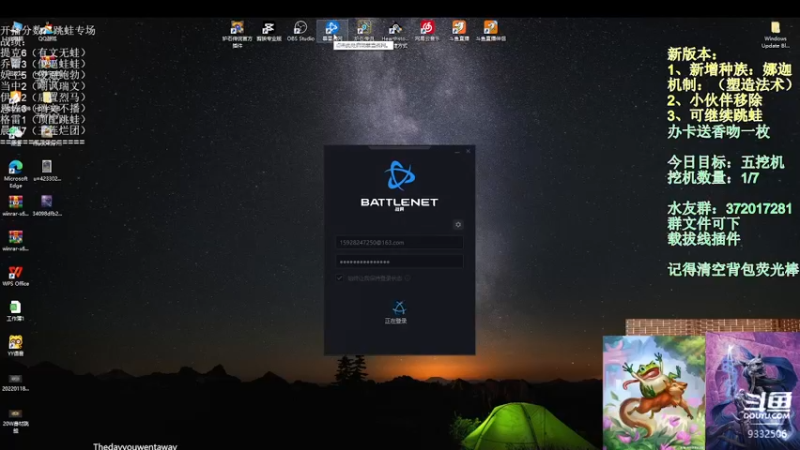This screenshot has width=800, height=450.
Task: Select the QQ游戏 desktop icon
Action: pos(47,32)
